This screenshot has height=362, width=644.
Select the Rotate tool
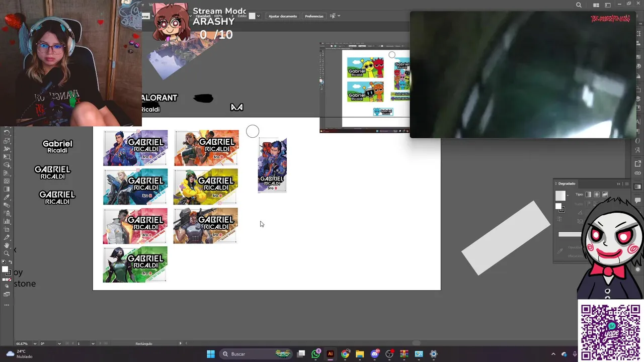tap(7, 133)
